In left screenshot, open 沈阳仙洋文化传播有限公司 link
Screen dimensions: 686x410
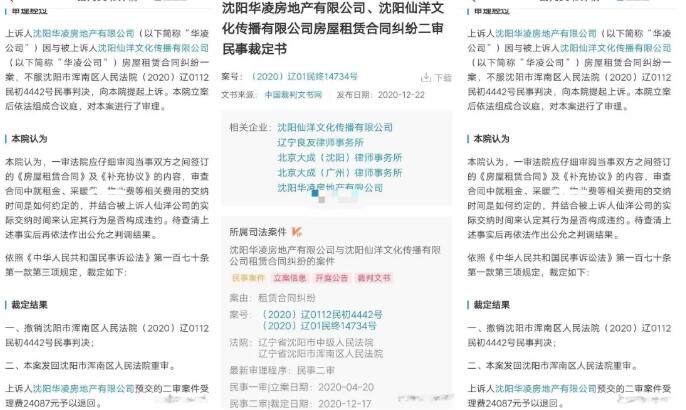click(x=153, y=48)
